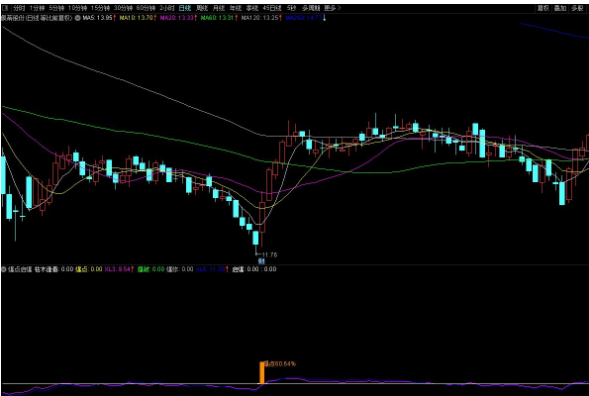Select the 1分钟 period tab
This screenshot has width=589, height=396.
point(37,8)
